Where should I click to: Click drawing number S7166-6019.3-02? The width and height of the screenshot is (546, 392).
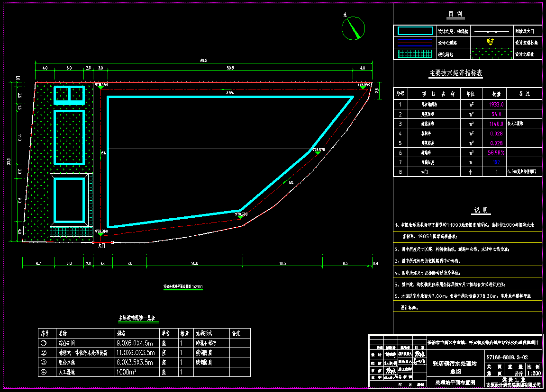[507, 357]
